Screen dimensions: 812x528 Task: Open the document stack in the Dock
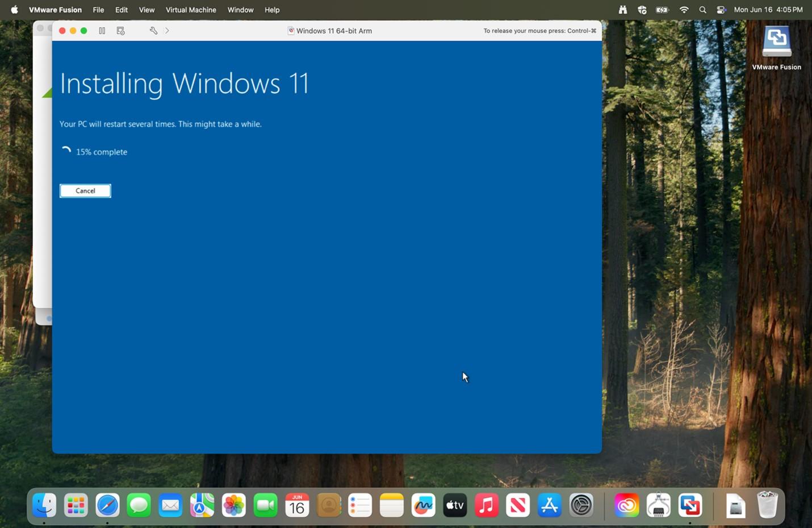tap(735, 505)
